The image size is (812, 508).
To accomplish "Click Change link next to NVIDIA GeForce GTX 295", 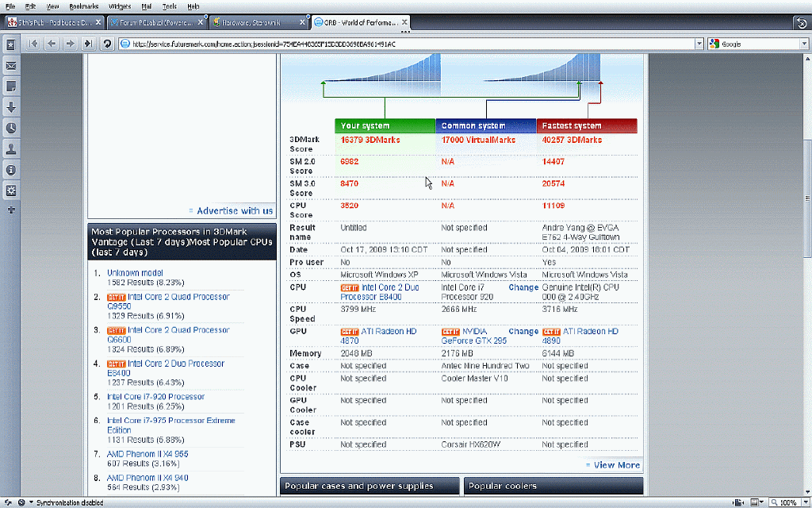I will click(x=523, y=331).
